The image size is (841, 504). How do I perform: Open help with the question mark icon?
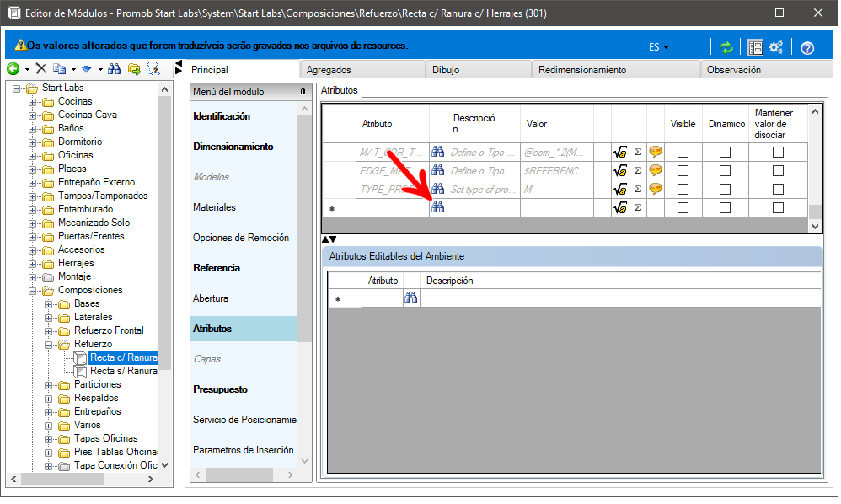pos(806,47)
